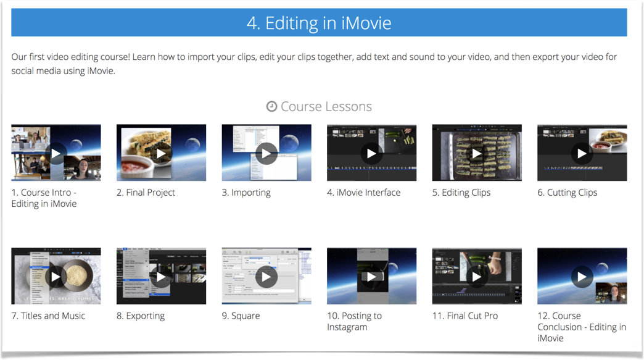Open the '10. Posting to Instagram' lesson title
The width and height of the screenshot is (644, 360).
pos(355,321)
